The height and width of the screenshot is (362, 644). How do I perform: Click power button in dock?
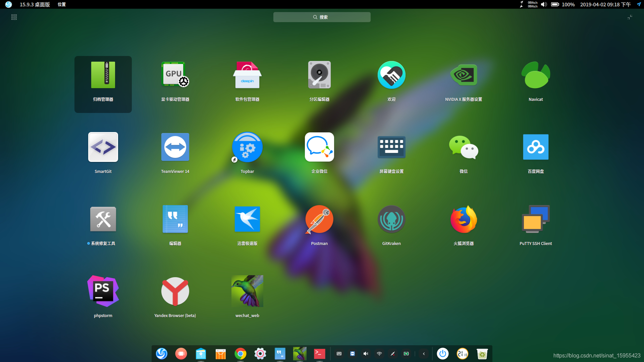[x=443, y=354]
